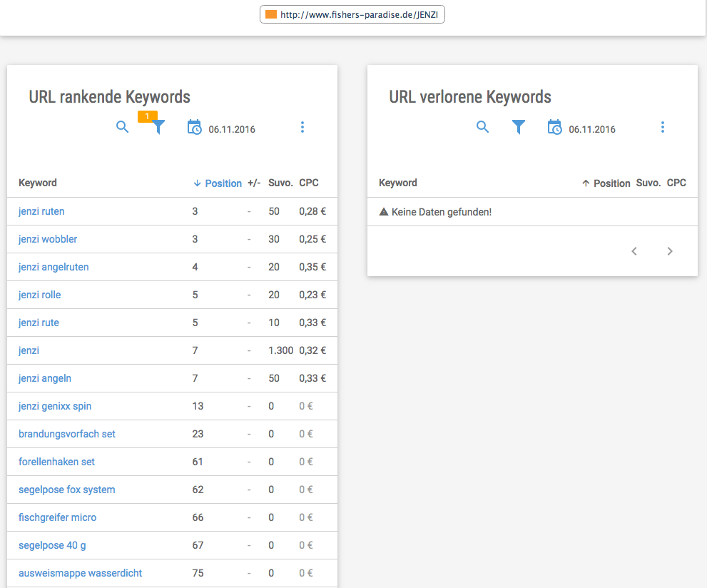This screenshot has height=588, width=707.
Task: Click the orange filter count badge
Action: coord(147,116)
